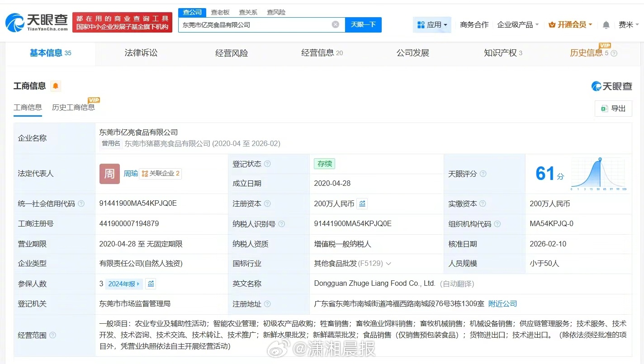The image size is (644, 364).
Task: Click the 导出 export button
Action: pos(613,109)
